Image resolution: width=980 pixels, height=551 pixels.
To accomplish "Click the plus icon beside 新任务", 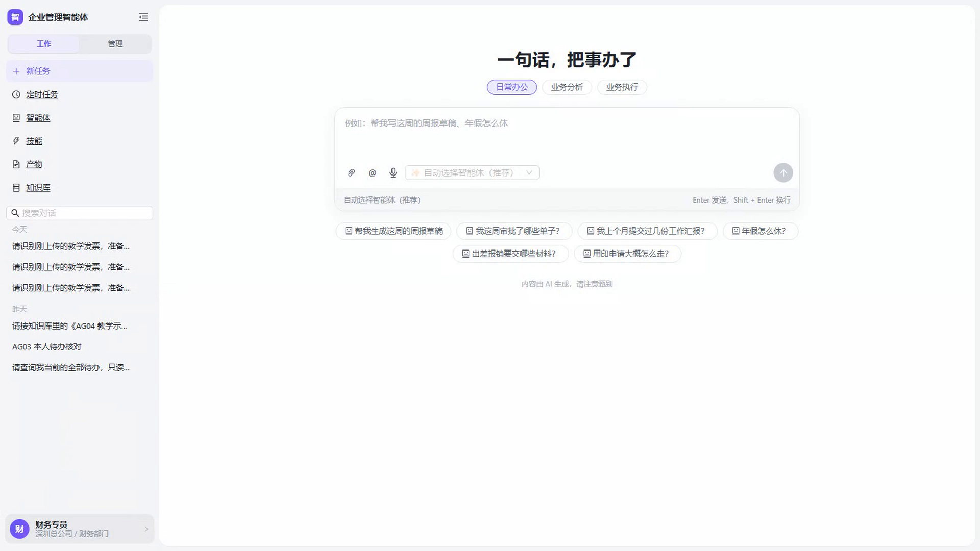I will (16, 71).
